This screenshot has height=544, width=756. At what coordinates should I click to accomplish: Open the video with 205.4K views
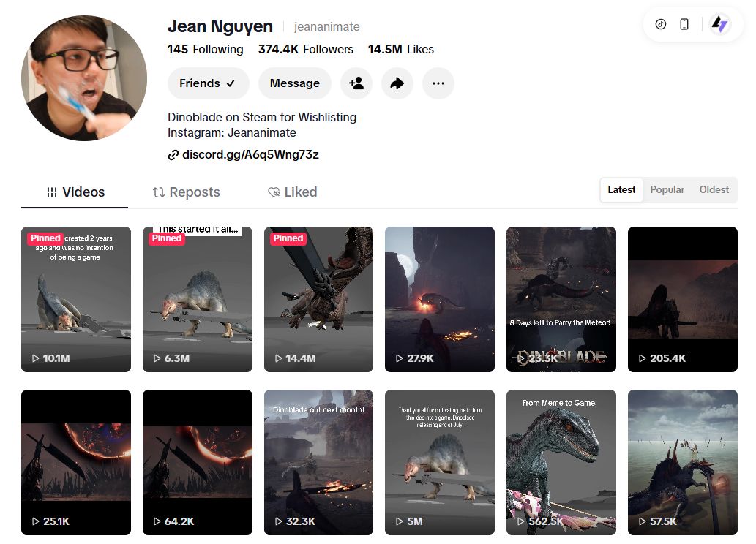point(683,299)
